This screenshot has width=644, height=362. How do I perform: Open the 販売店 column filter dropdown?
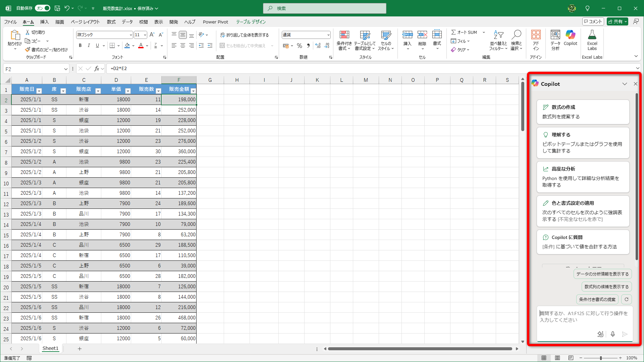(x=98, y=91)
